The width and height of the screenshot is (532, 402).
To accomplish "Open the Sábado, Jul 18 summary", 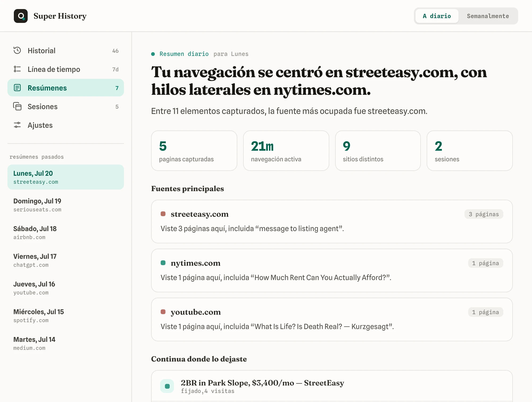I will [x=66, y=232].
